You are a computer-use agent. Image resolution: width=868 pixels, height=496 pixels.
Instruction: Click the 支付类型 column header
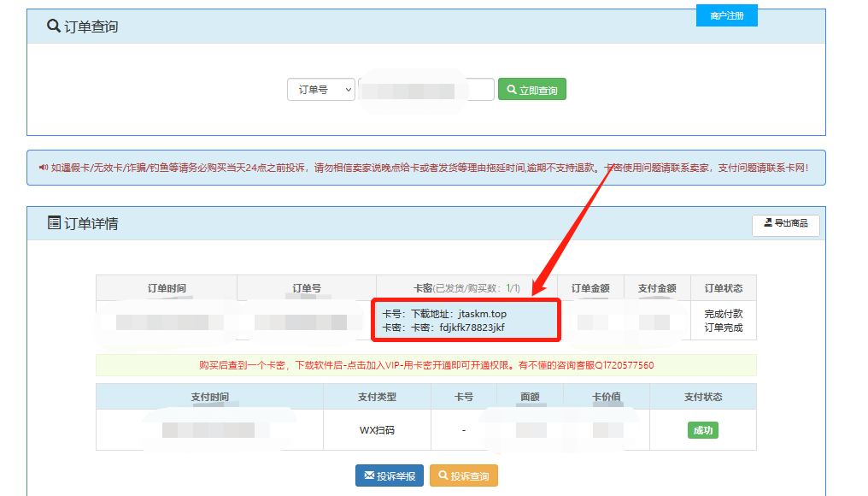tap(377, 397)
